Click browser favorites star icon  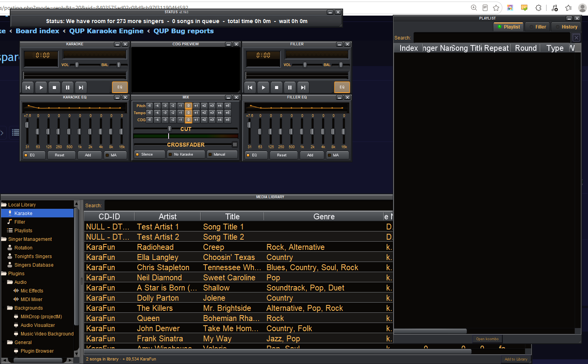point(496,8)
